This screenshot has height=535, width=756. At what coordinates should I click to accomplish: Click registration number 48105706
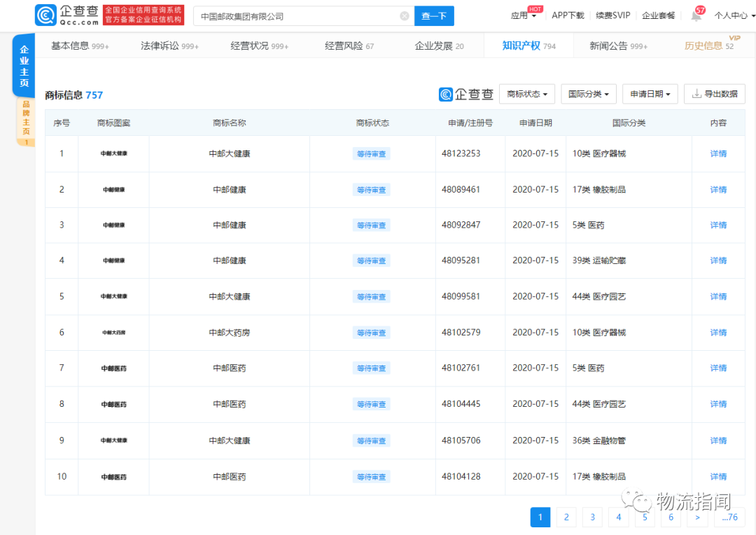[461, 440]
